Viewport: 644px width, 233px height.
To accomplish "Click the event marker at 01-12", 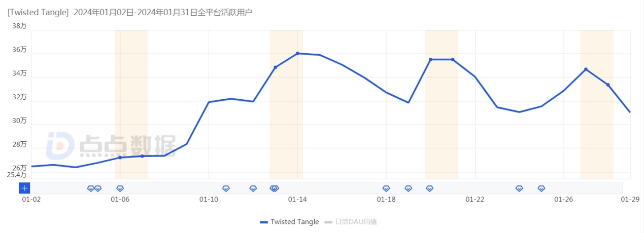I will 253,188.
